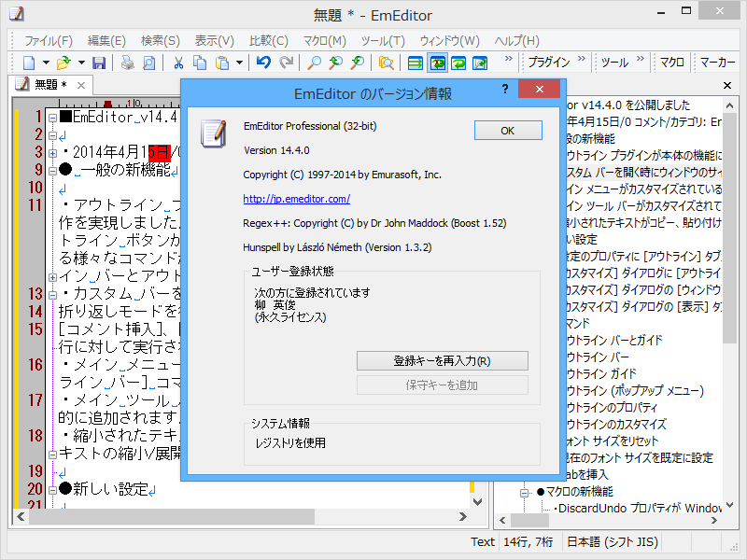
Task: Disable text wrapping with the no-wrap icon
Action: tap(415, 63)
